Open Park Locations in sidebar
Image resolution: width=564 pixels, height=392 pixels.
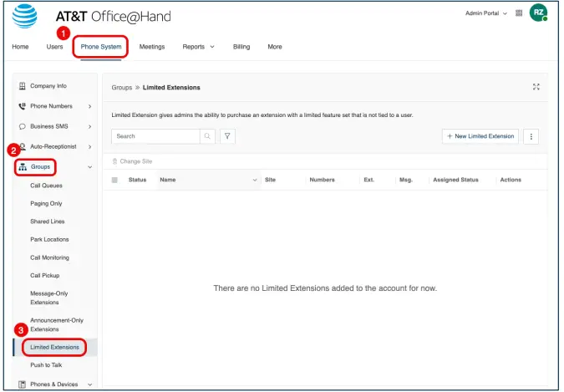[x=49, y=239]
